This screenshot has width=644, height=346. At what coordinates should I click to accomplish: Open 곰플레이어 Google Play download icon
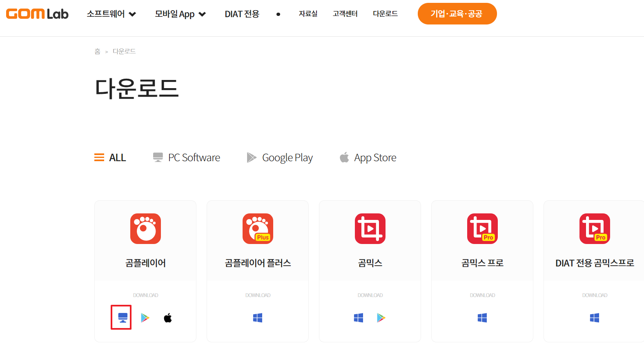pyautogui.click(x=145, y=317)
